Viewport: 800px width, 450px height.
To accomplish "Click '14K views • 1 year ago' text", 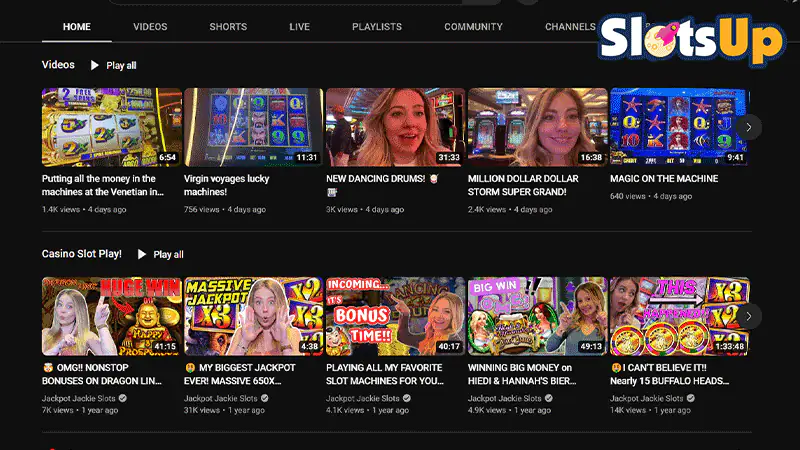I will (x=650, y=410).
